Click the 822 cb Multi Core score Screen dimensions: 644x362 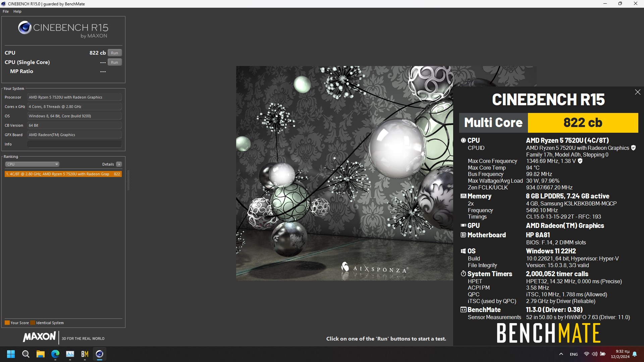coord(583,123)
